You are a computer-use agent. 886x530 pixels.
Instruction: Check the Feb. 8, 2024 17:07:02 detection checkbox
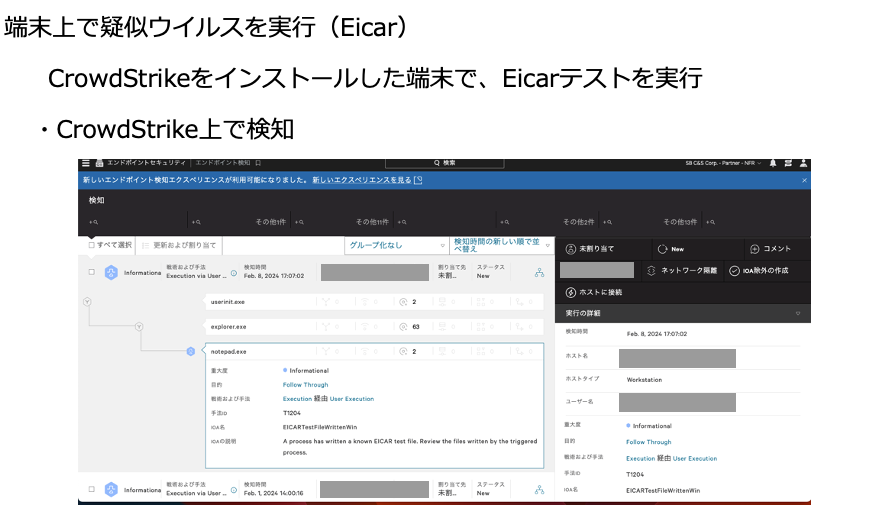(92, 272)
